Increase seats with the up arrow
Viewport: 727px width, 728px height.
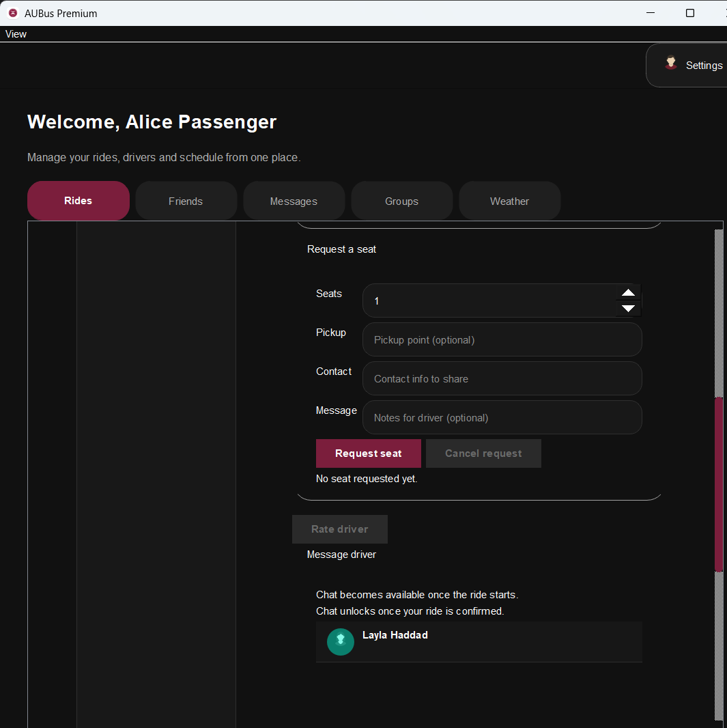pos(628,292)
